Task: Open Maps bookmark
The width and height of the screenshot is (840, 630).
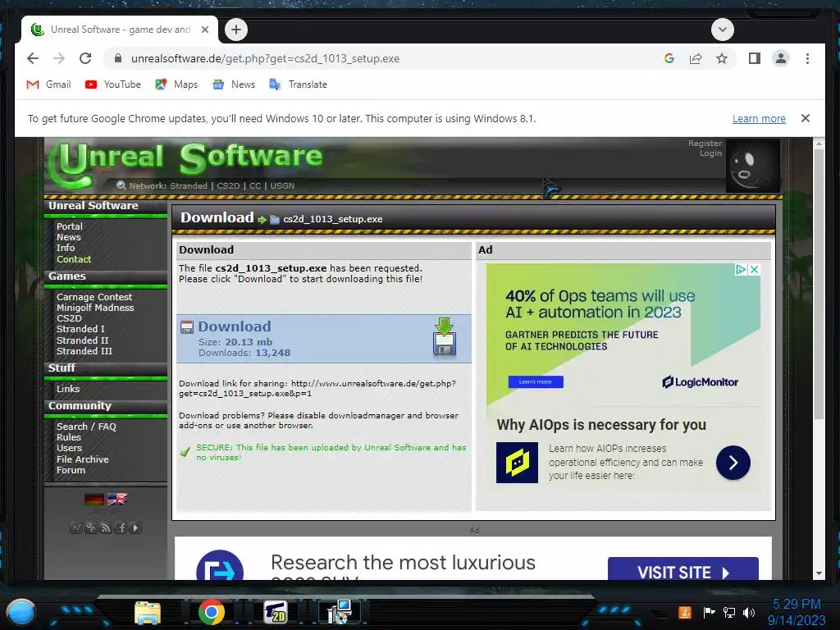Action: [176, 84]
